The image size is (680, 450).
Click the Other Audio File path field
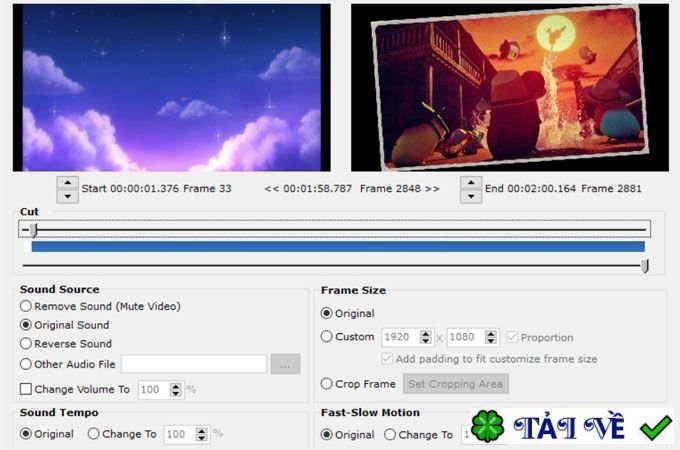coord(194,364)
